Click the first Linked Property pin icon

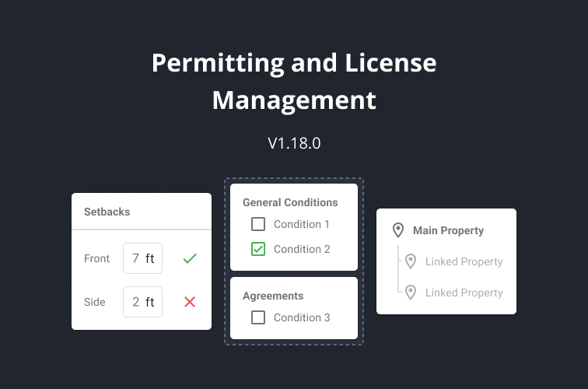pos(411,261)
